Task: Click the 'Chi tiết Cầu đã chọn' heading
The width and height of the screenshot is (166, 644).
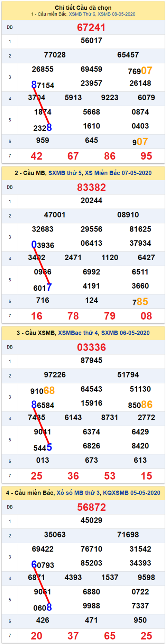Action: 83,8
